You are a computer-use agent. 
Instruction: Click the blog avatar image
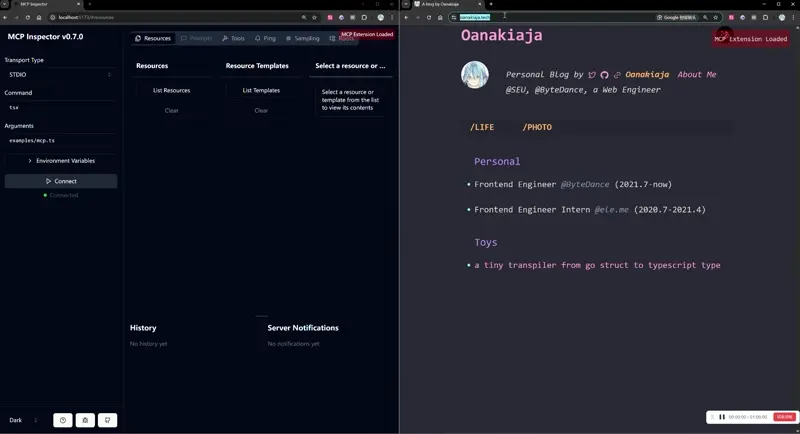474,75
